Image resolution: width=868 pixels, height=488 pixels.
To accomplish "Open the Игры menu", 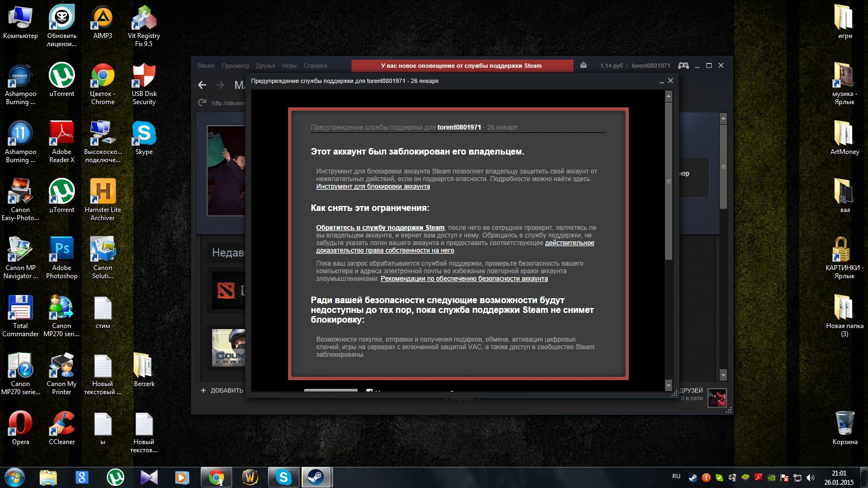I will pyautogui.click(x=289, y=66).
